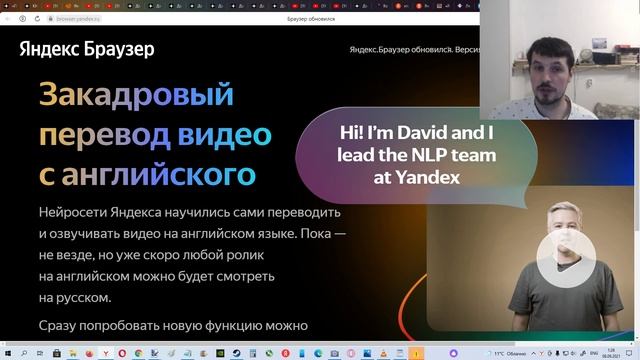
Task: Click the text 'Яндекс.Браузер обновился. Версия'
Action: [x=414, y=49]
